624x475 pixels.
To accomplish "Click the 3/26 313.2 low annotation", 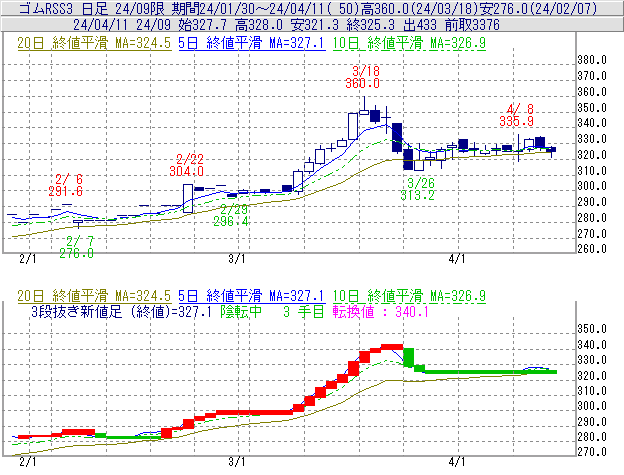I will 418,189.
